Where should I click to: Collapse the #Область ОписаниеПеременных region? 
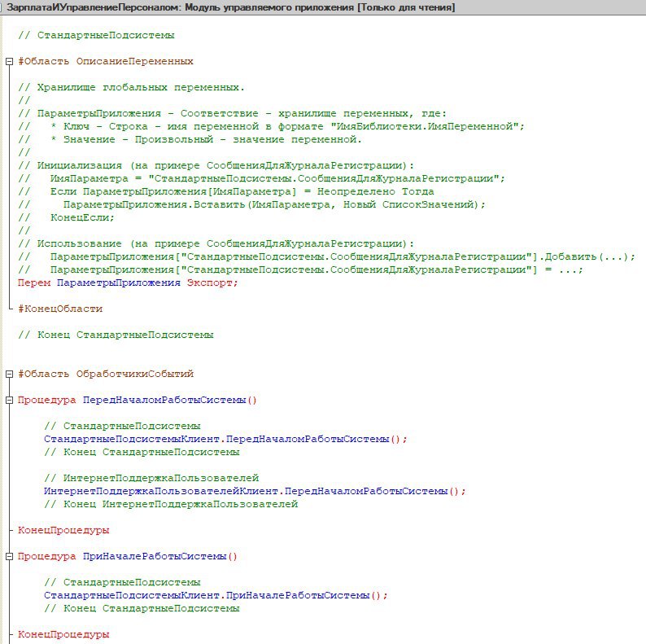click(9, 62)
